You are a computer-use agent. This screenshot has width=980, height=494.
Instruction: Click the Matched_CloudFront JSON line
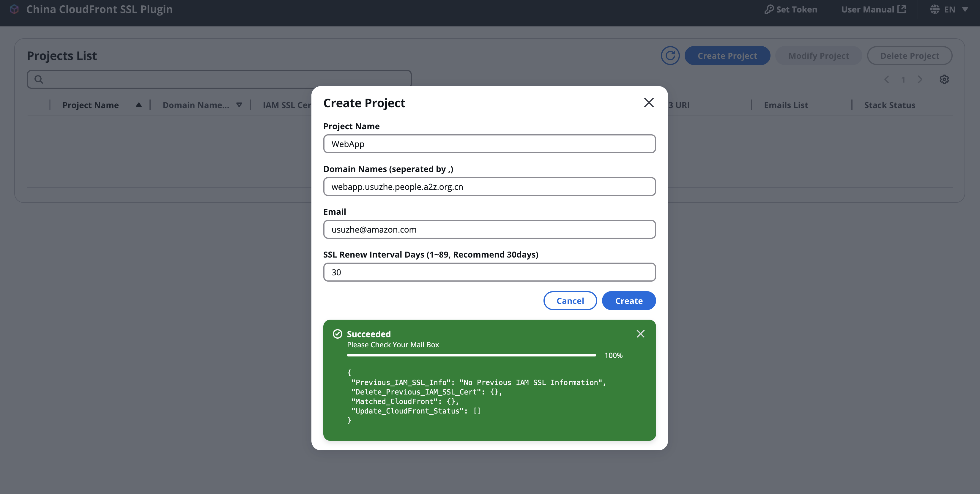[x=405, y=402]
